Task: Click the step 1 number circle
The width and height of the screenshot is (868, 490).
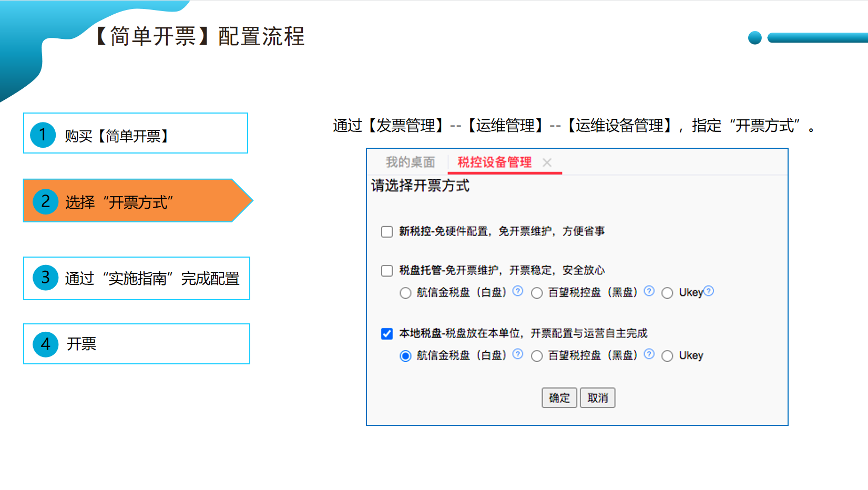Action: pos(43,135)
